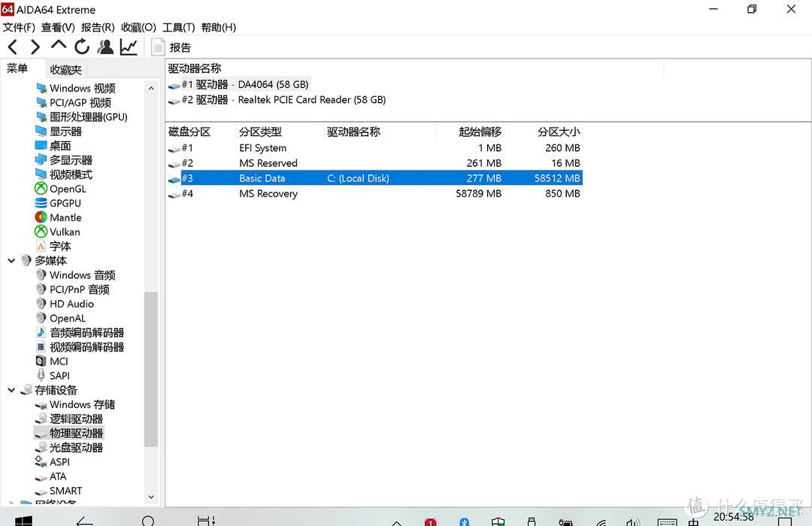This screenshot has width=812, height=526.
Task: Select ATA tree item
Action: [x=51, y=476]
